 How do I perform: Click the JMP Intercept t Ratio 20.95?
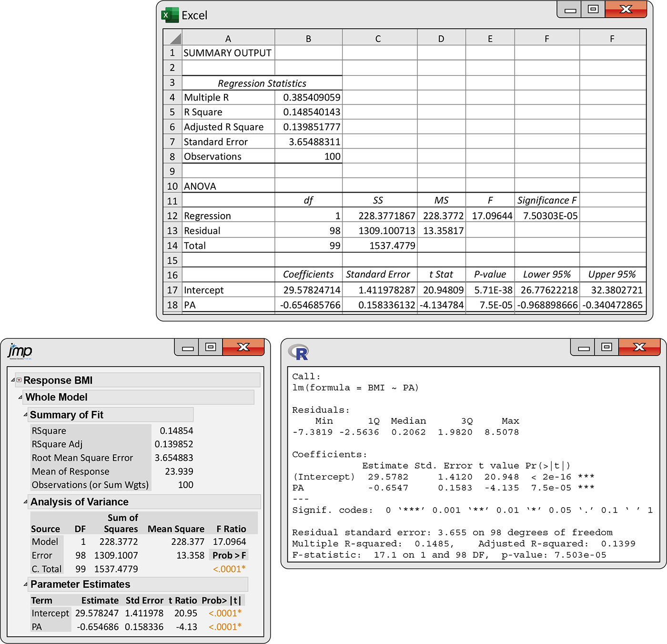click(186, 613)
